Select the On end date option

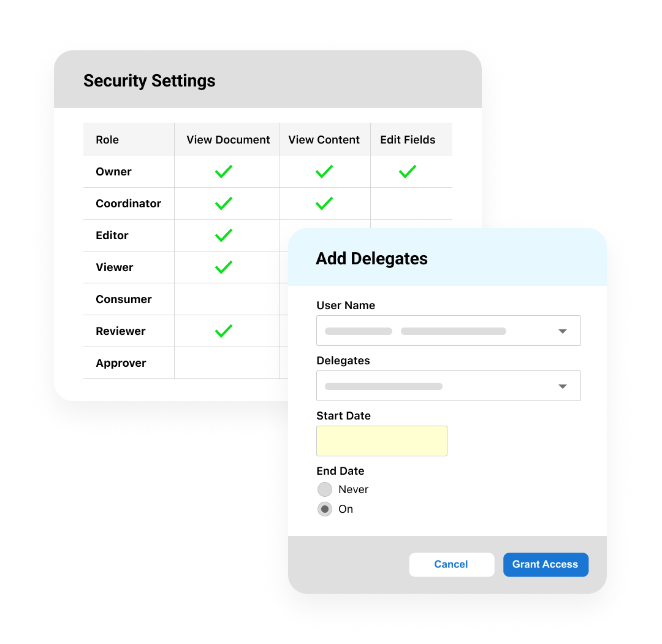pos(325,509)
